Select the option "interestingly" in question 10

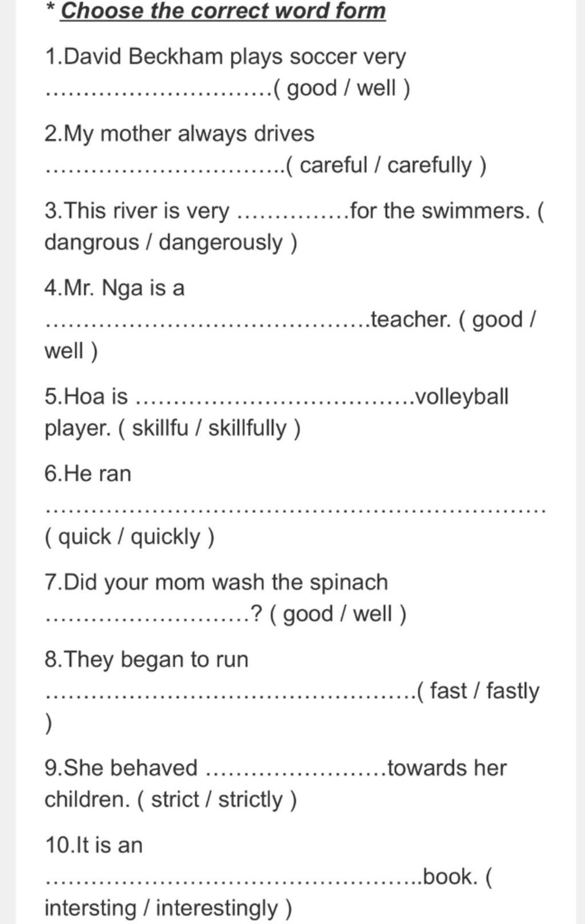(217, 908)
